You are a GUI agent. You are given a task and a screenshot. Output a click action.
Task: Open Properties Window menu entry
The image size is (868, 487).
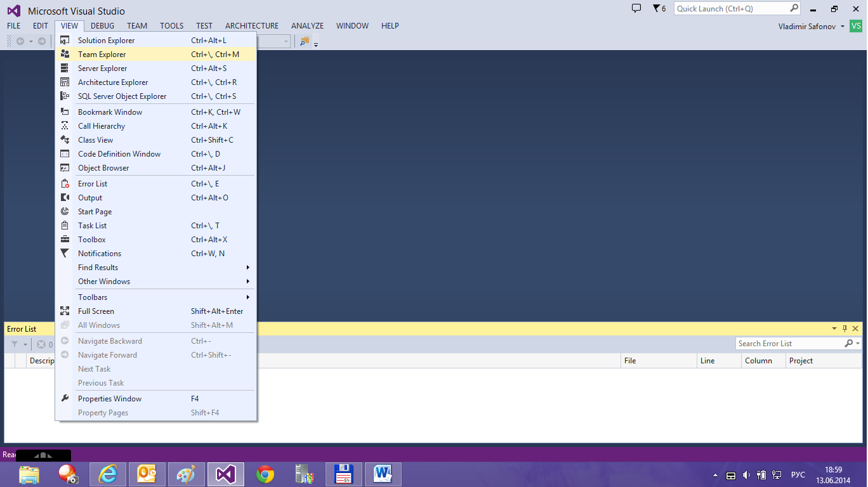(155, 399)
